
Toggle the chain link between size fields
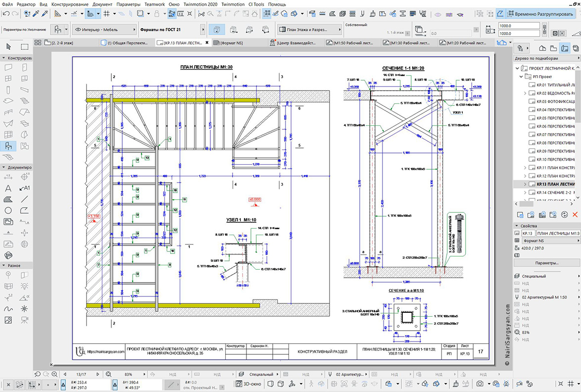point(544,29)
